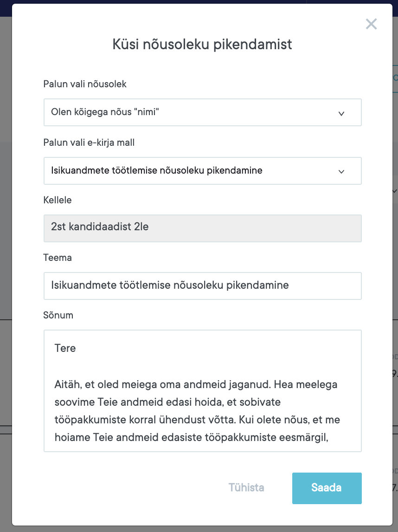The image size is (398, 532).
Task: Click the "Teema" field label
Action: (58, 258)
